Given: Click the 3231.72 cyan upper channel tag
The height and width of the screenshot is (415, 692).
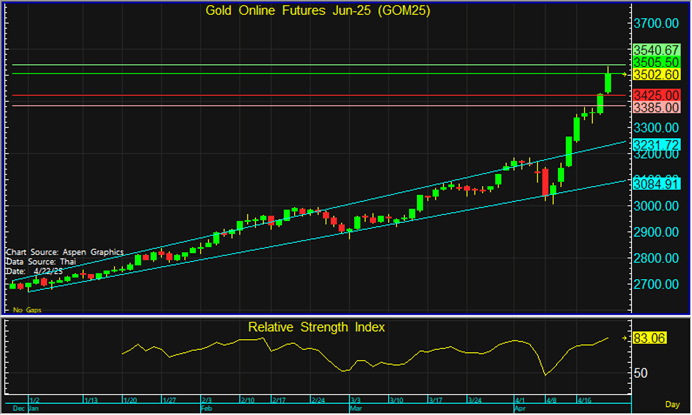Looking at the screenshot, I should [x=657, y=145].
